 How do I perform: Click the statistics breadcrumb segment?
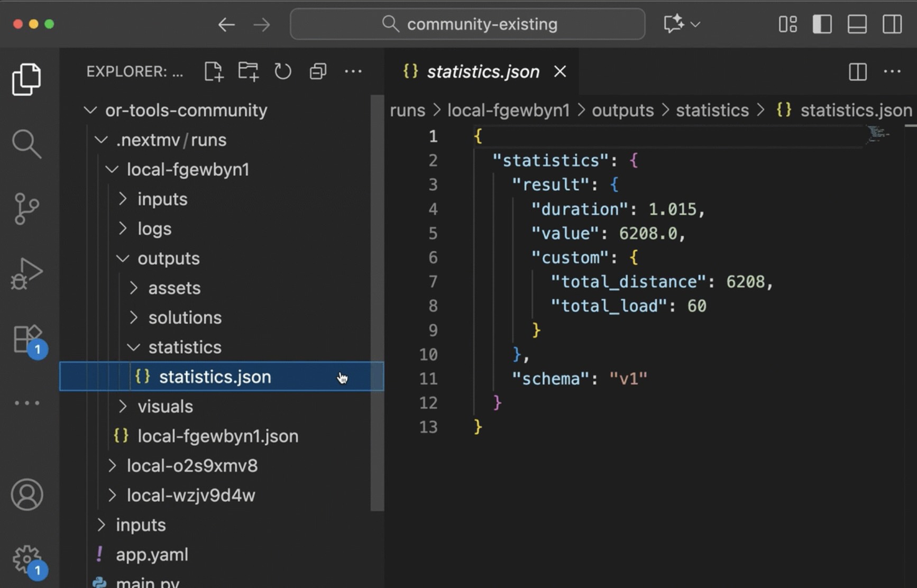(x=712, y=110)
